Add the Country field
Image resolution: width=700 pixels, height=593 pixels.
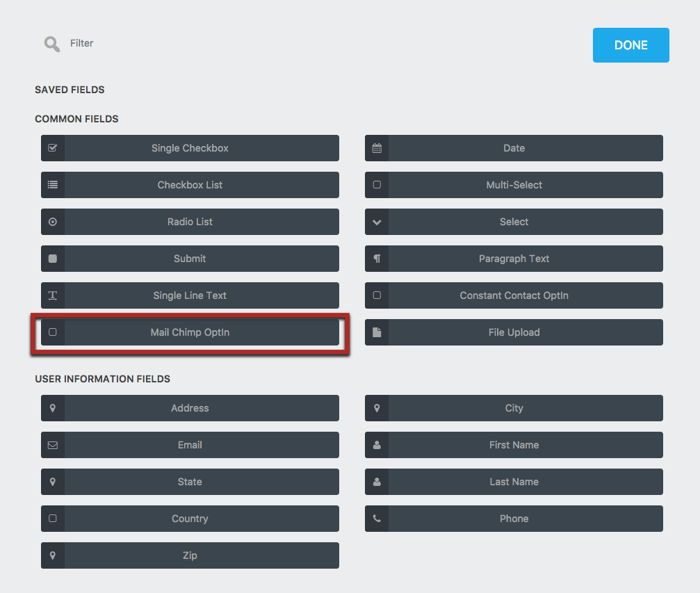pos(190,519)
